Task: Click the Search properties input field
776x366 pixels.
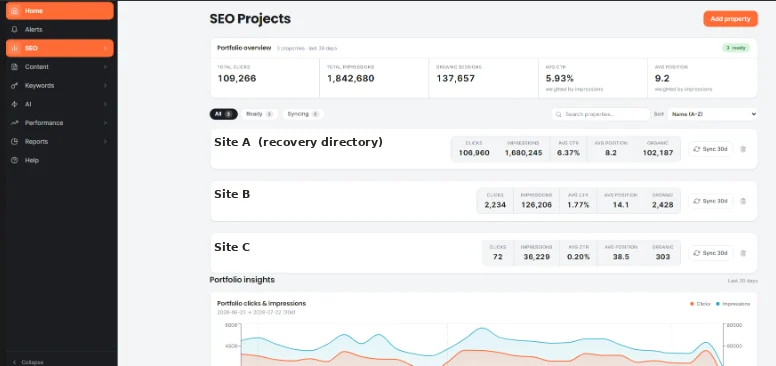Action: pos(601,114)
